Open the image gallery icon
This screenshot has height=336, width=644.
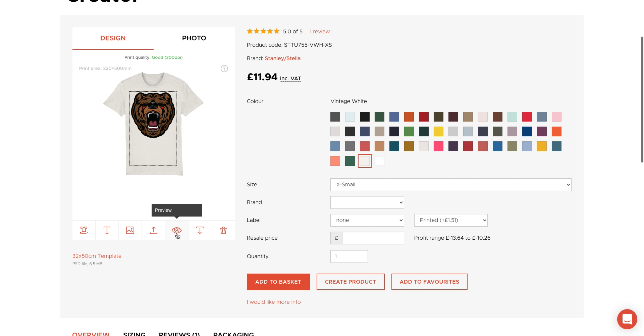[x=130, y=230]
